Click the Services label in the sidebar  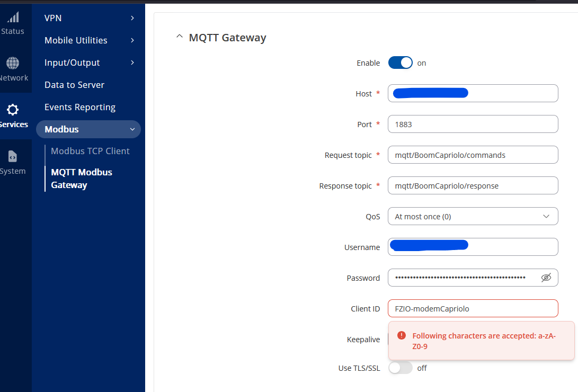point(14,124)
